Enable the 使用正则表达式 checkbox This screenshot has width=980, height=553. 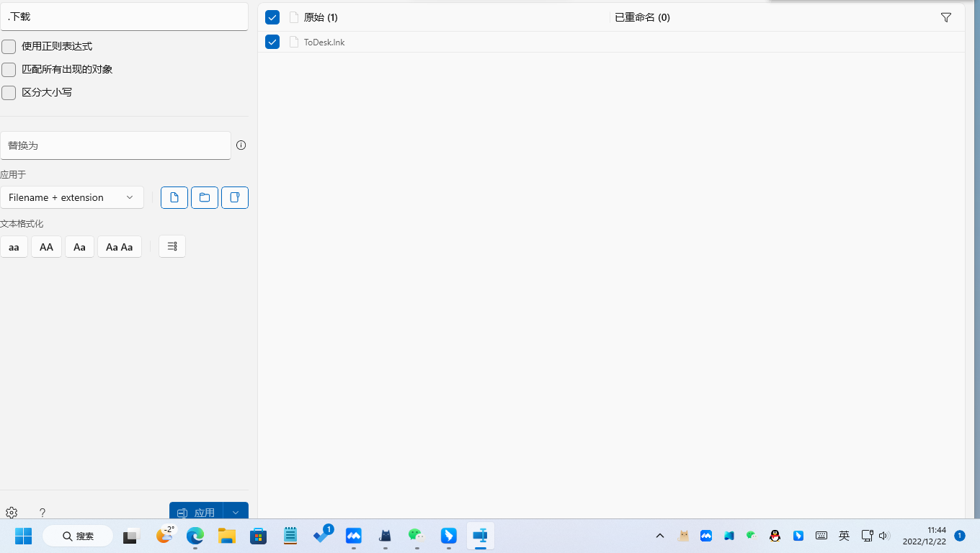click(x=9, y=47)
